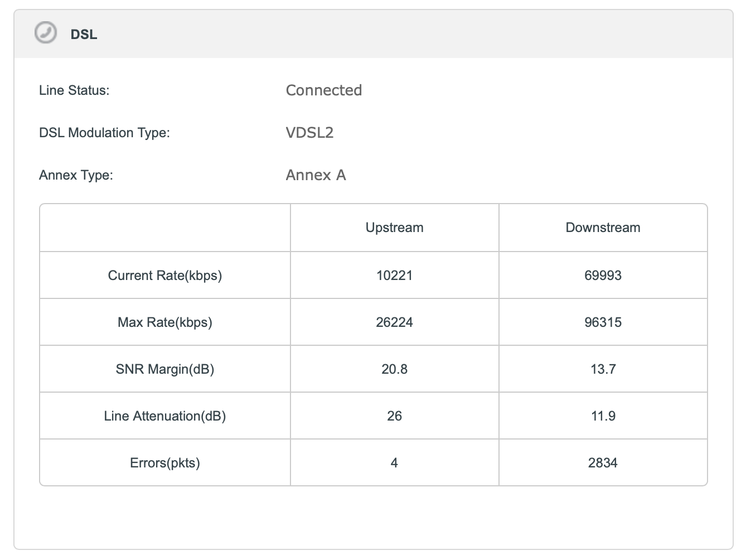This screenshot has width=746, height=560.
Task: Click upstream current rate value 10221
Action: tap(394, 276)
